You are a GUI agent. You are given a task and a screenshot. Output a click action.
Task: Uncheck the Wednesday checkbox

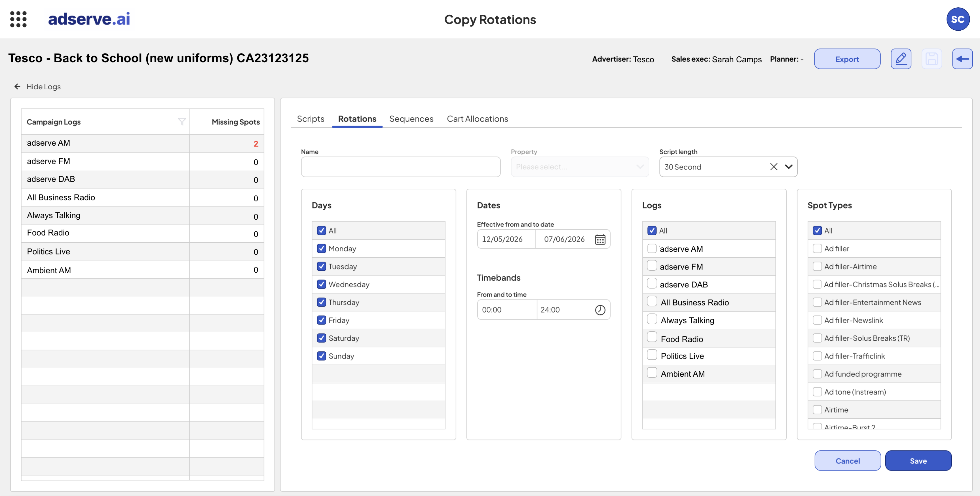pyautogui.click(x=322, y=285)
